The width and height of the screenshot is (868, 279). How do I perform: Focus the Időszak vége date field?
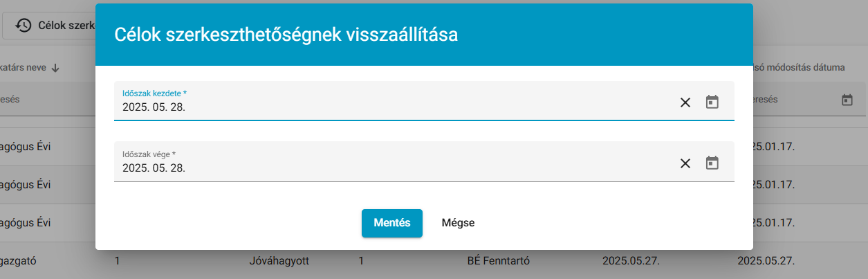424,162
